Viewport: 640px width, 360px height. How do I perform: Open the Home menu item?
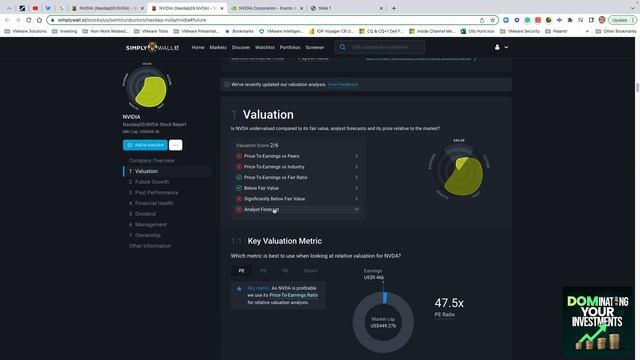coord(198,47)
